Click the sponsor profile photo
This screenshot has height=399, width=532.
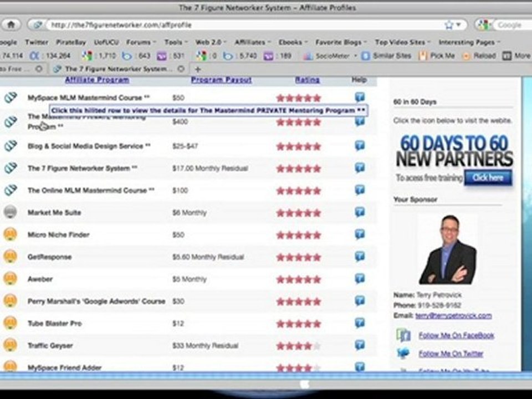tap(448, 249)
